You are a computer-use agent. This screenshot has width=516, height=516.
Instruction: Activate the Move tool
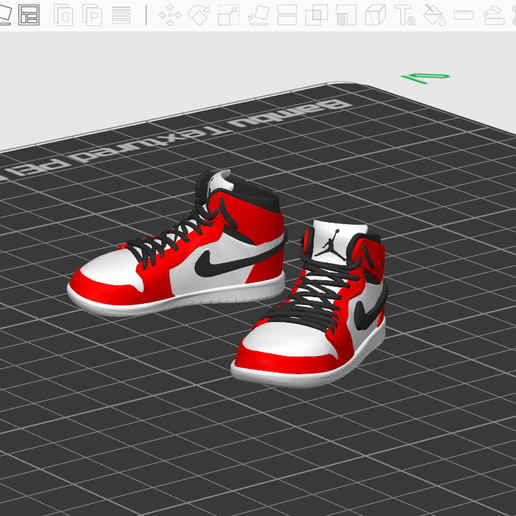170,15
